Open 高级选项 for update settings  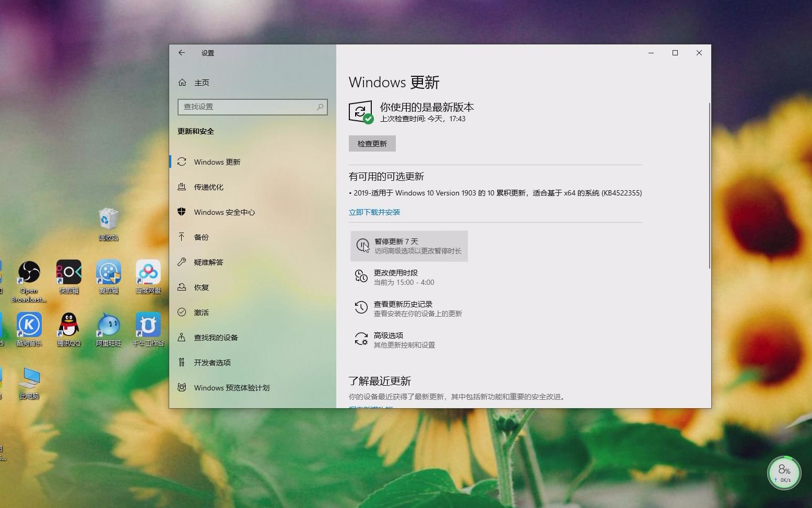pos(389,339)
